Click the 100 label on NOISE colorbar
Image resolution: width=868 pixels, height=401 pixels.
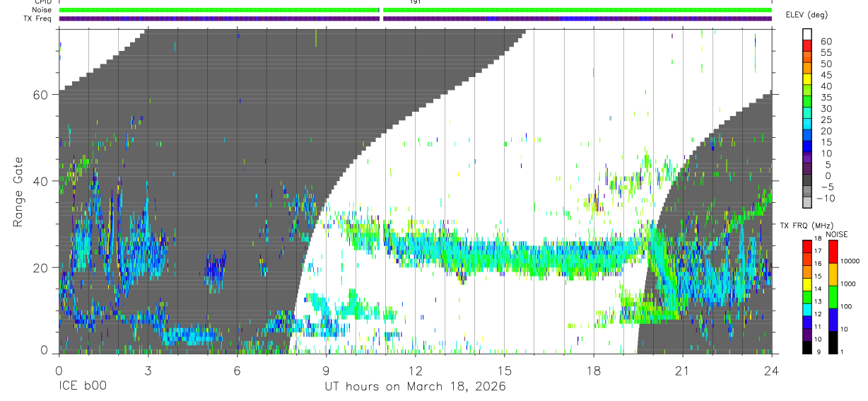pyautogui.click(x=845, y=306)
